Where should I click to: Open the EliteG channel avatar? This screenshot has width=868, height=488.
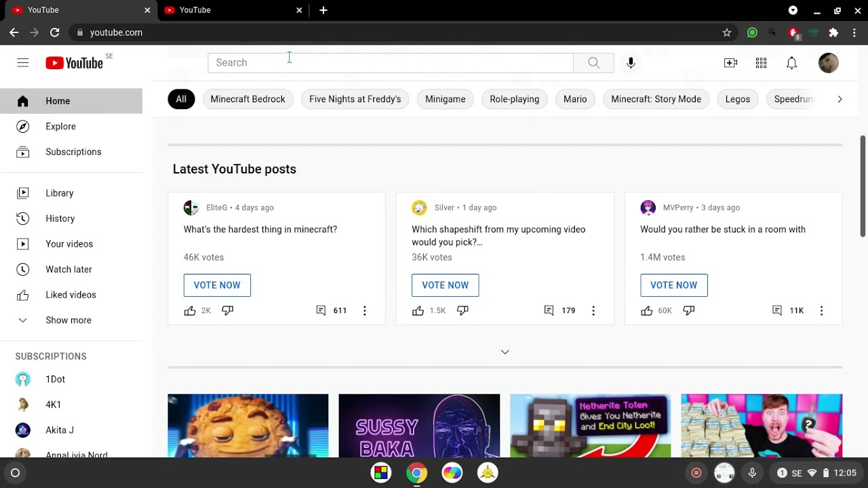point(191,207)
